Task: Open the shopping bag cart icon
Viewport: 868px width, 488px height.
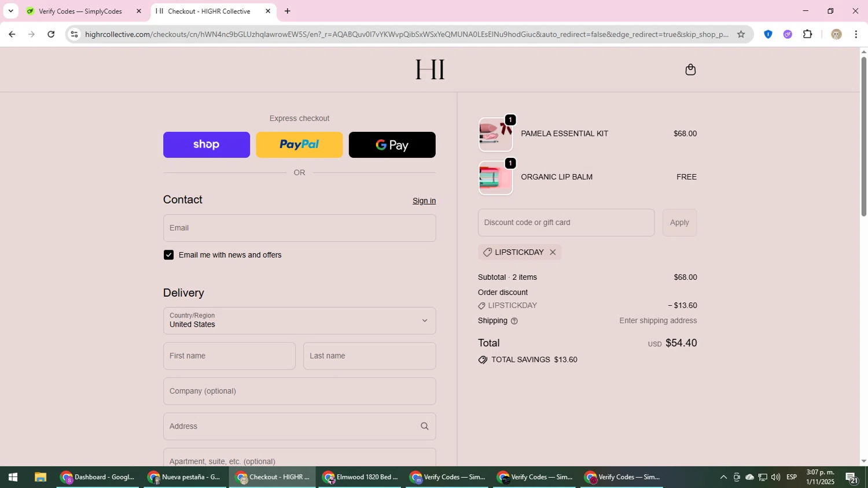Action: 690,70
